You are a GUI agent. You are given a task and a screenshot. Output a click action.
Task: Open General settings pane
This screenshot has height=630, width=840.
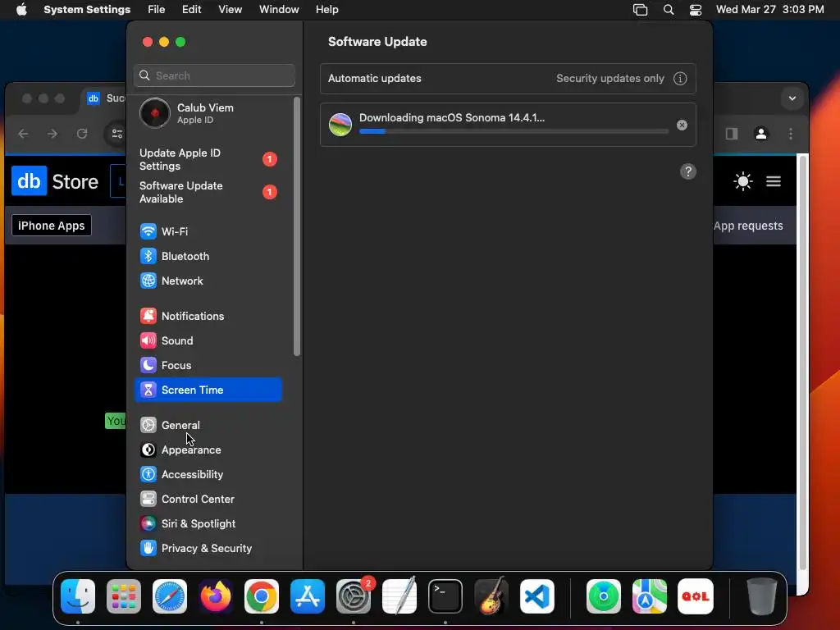click(x=208, y=426)
